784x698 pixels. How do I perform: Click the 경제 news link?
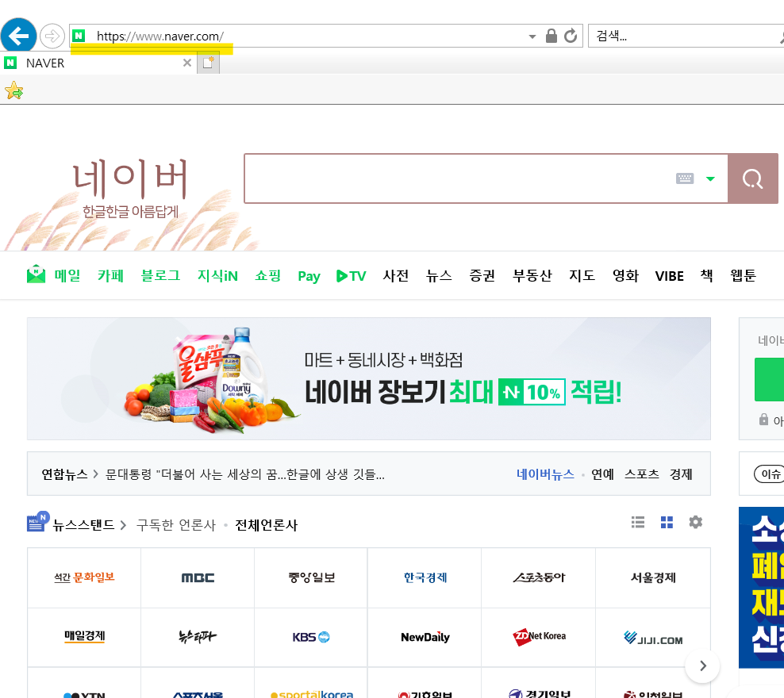point(681,474)
